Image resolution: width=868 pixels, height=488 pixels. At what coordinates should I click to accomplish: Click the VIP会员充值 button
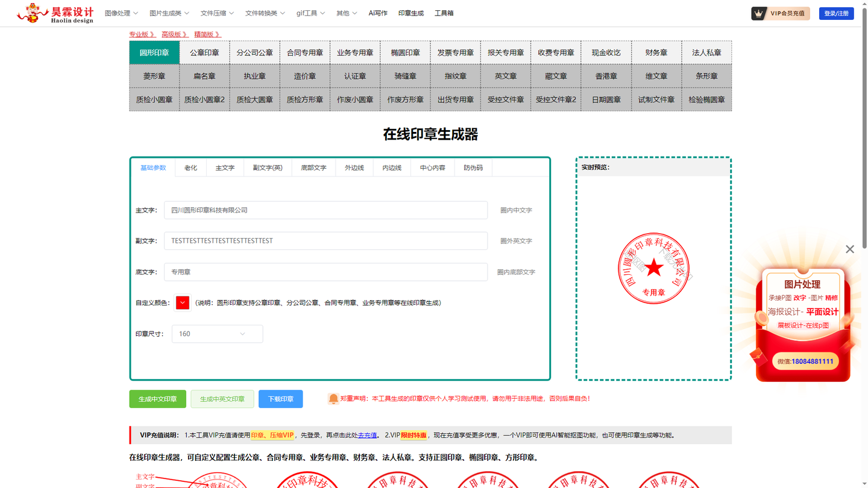pos(781,13)
